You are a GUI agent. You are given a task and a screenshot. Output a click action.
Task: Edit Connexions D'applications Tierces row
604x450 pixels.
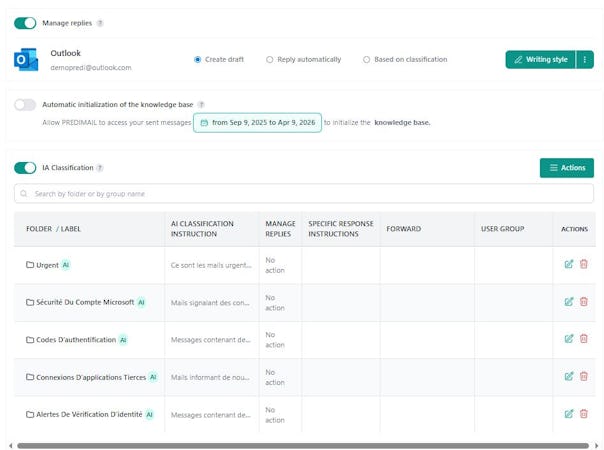[x=569, y=376]
